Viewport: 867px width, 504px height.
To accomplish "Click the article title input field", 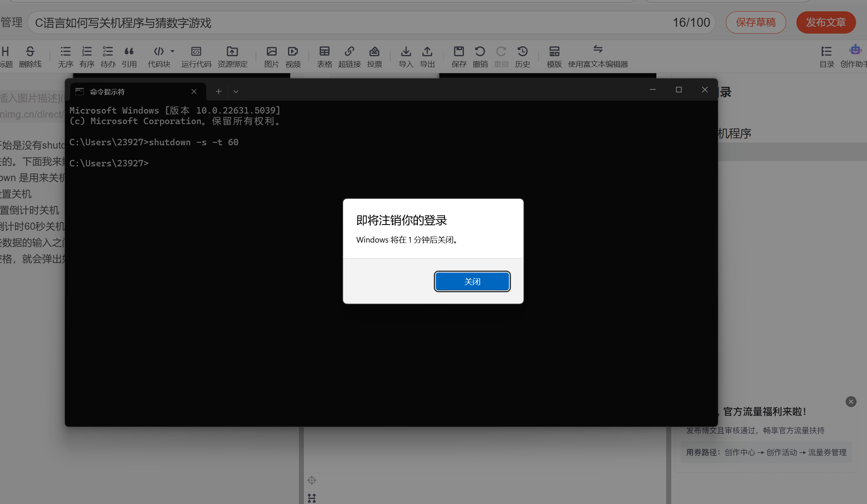I will tap(340, 23).
